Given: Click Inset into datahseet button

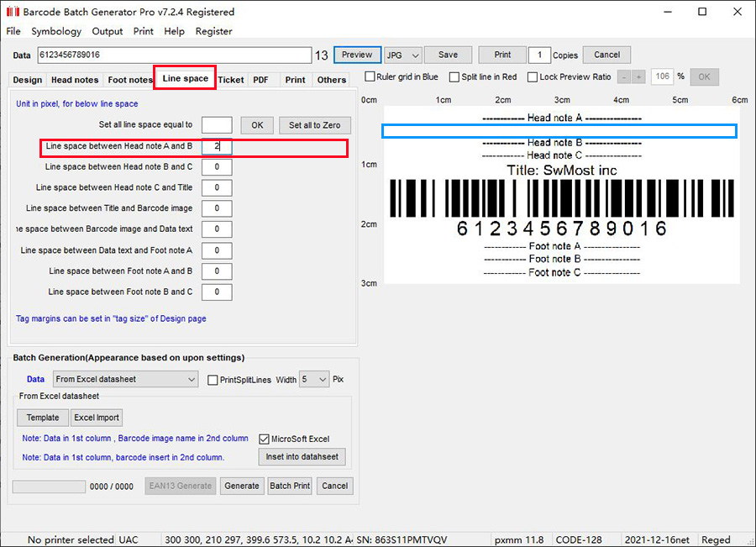Looking at the screenshot, I should coord(302,457).
